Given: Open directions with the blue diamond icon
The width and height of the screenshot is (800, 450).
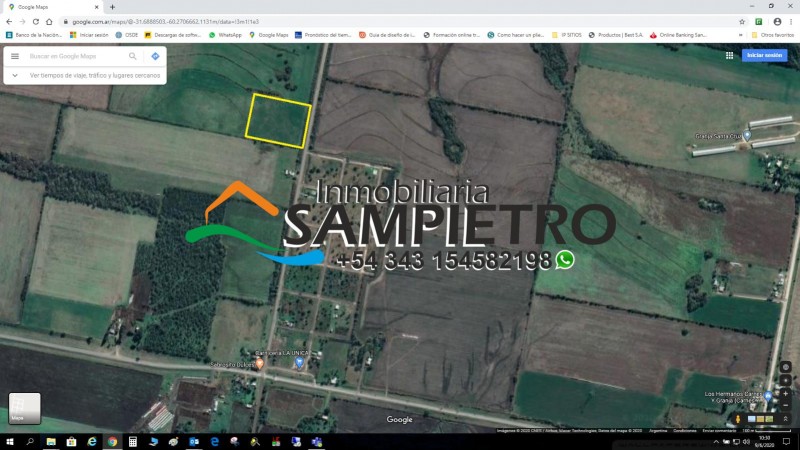Looking at the screenshot, I should pyautogui.click(x=156, y=56).
